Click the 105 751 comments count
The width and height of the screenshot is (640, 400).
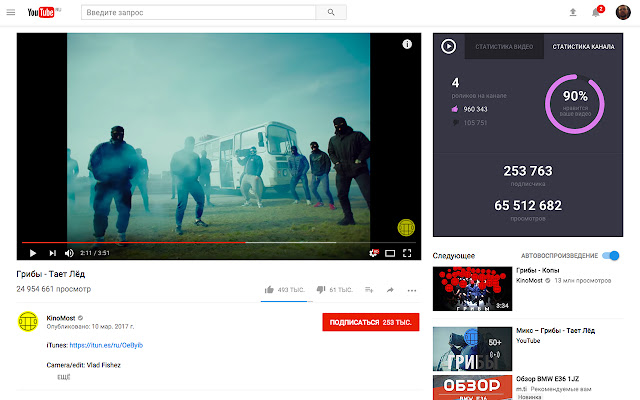[x=475, y=122]
